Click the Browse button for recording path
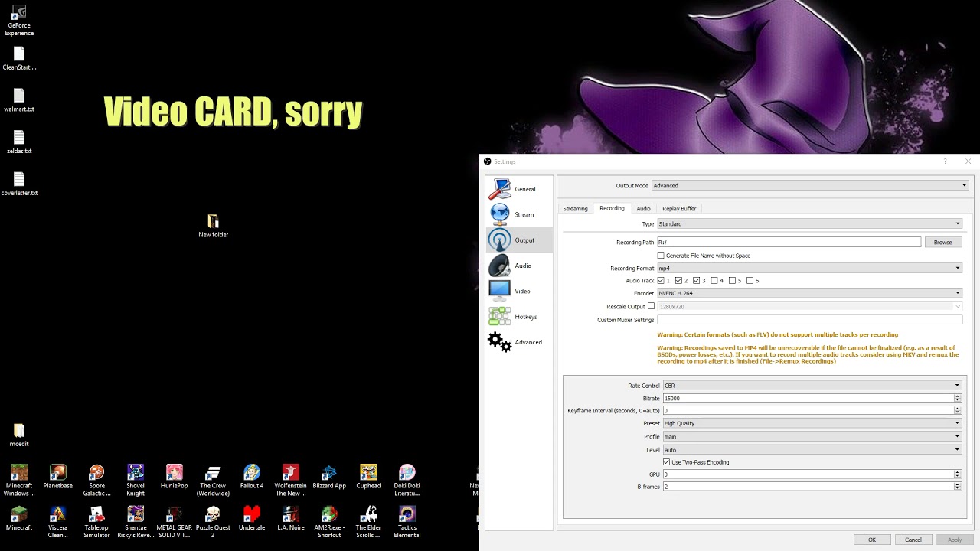 [x=943, y=242]
